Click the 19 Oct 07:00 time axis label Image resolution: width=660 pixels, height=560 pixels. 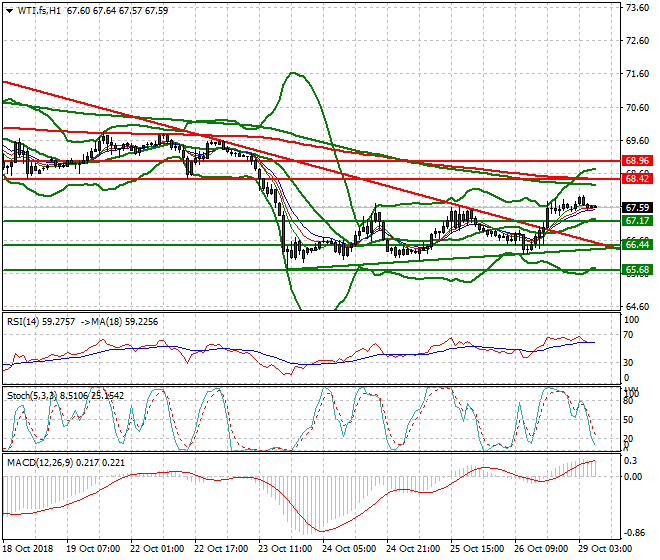coord(93,549)
